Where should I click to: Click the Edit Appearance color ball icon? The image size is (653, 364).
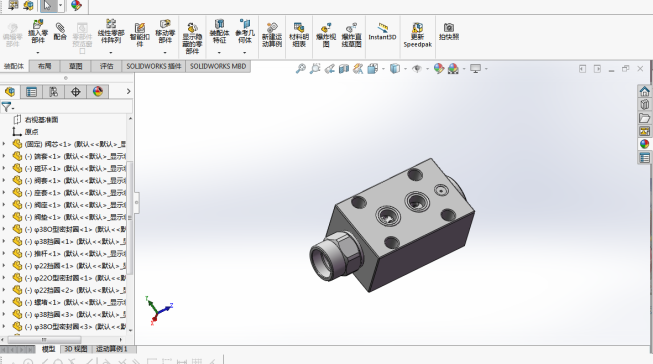click(439, 68)
